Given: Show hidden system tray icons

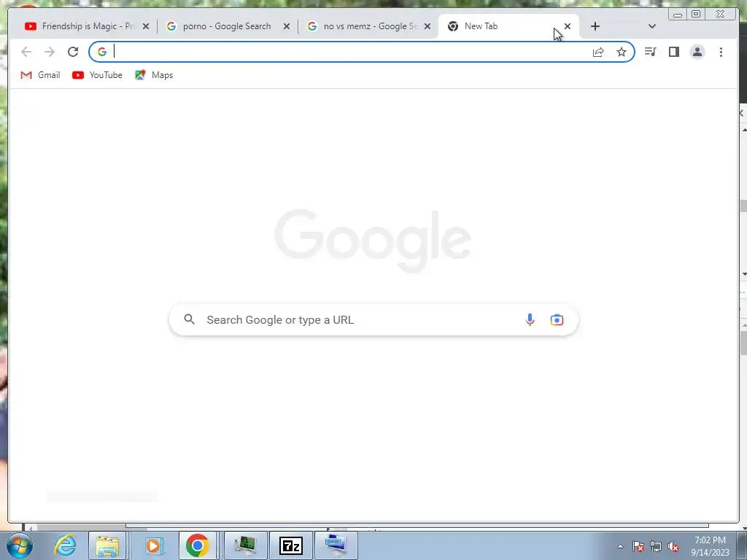Looking at the screenshot, I should tap(620, 546).
